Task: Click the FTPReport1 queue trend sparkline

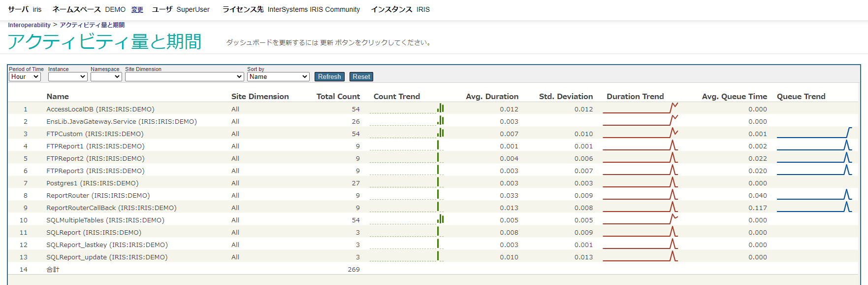Action: pos(814,145)
